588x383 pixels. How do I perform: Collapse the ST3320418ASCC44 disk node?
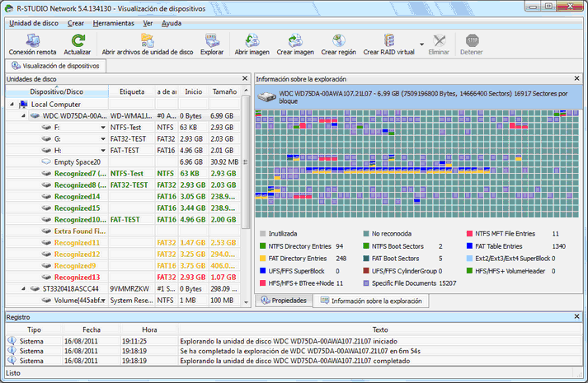click(23, 289)
